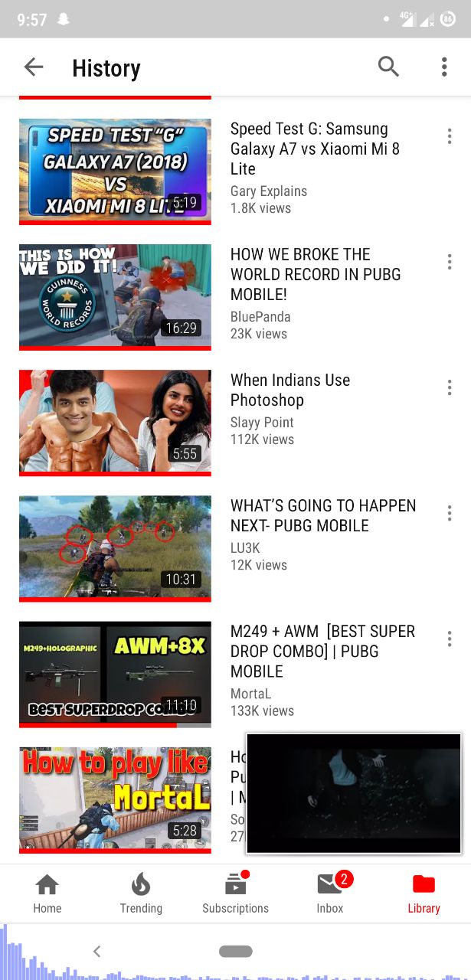Open options menu for LU3K video

[x=450, y=513]
